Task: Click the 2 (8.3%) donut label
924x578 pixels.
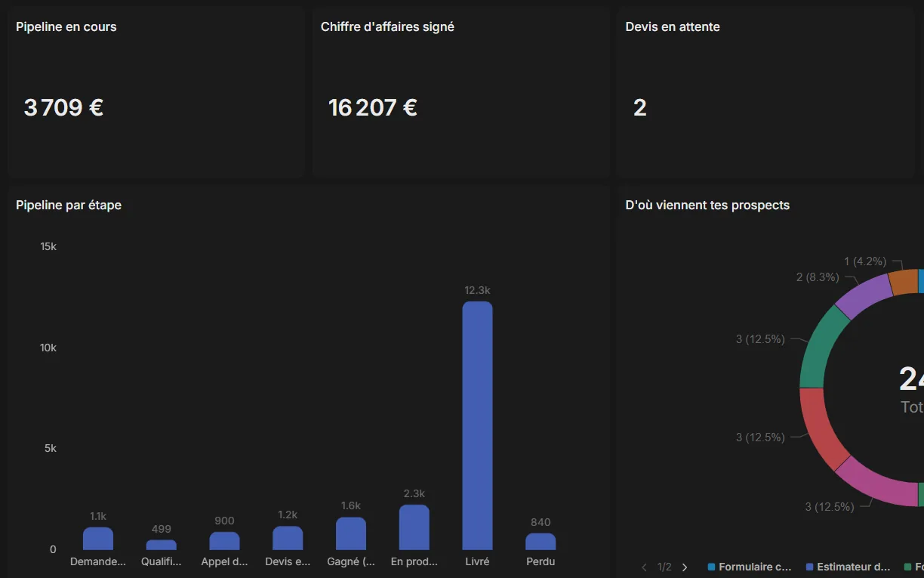Action: 818,277
